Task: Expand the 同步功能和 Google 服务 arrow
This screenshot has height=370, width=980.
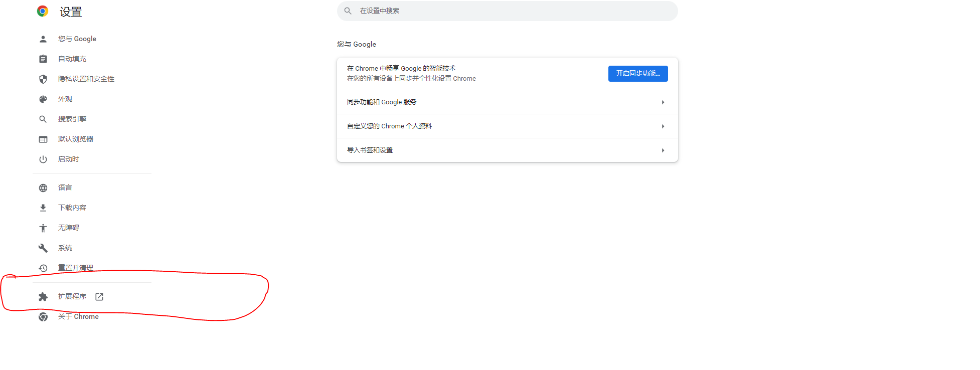Action: [663, 102]
